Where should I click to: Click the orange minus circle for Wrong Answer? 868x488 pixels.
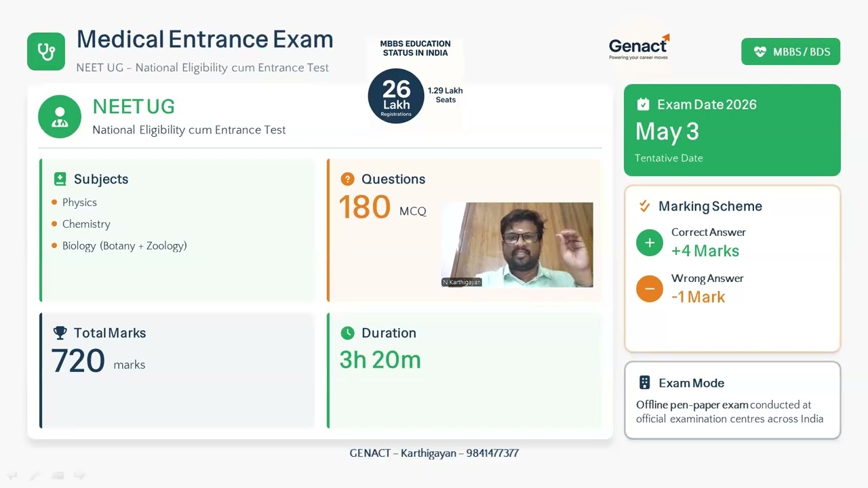pyautogui.click(x=650, y=289)
